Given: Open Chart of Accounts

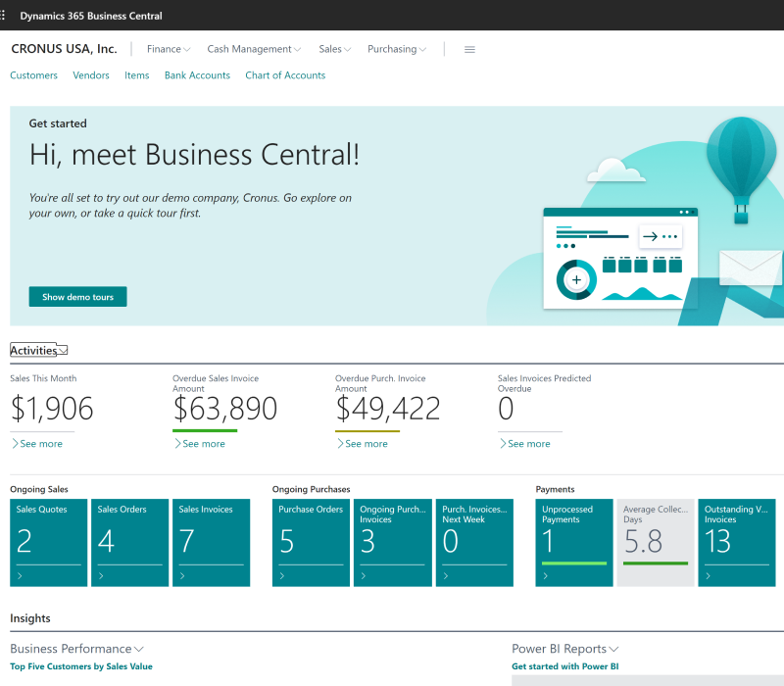Looking at the screenshot, I should [x=285, y=75].
